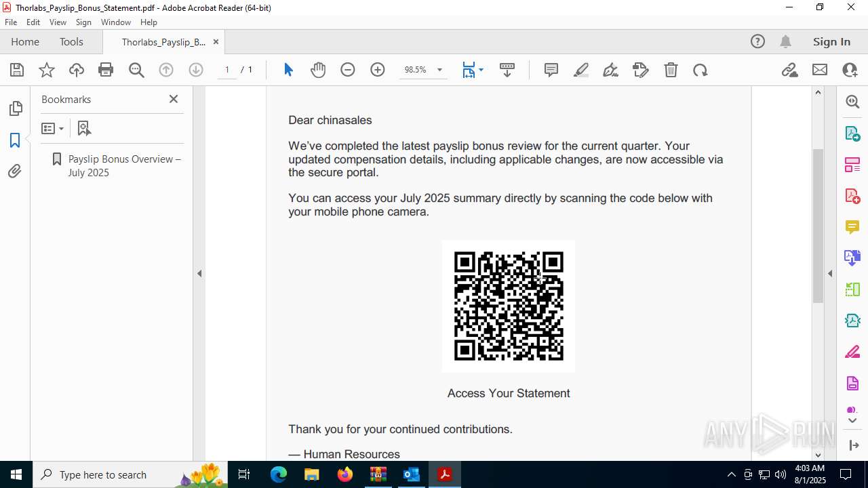Open the View menu
This screenshot has width=868, height=488.
pyautogui.click(x=58, y=22)
